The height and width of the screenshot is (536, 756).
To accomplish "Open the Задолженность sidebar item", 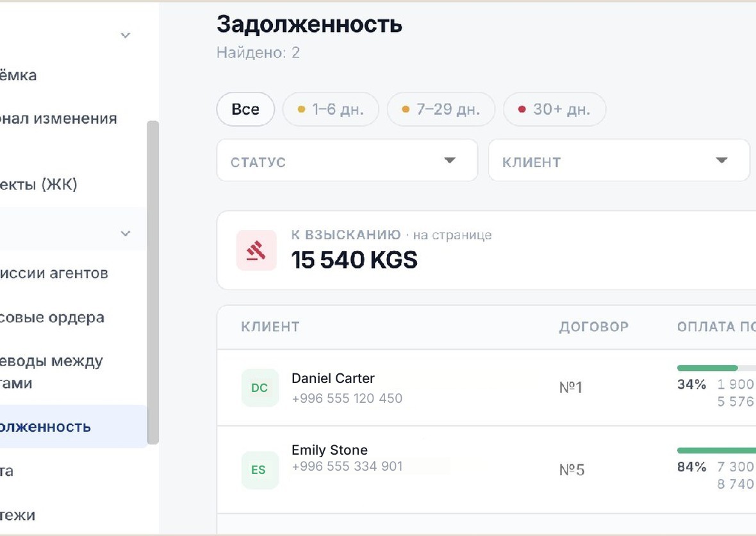I will coord(73,426).
